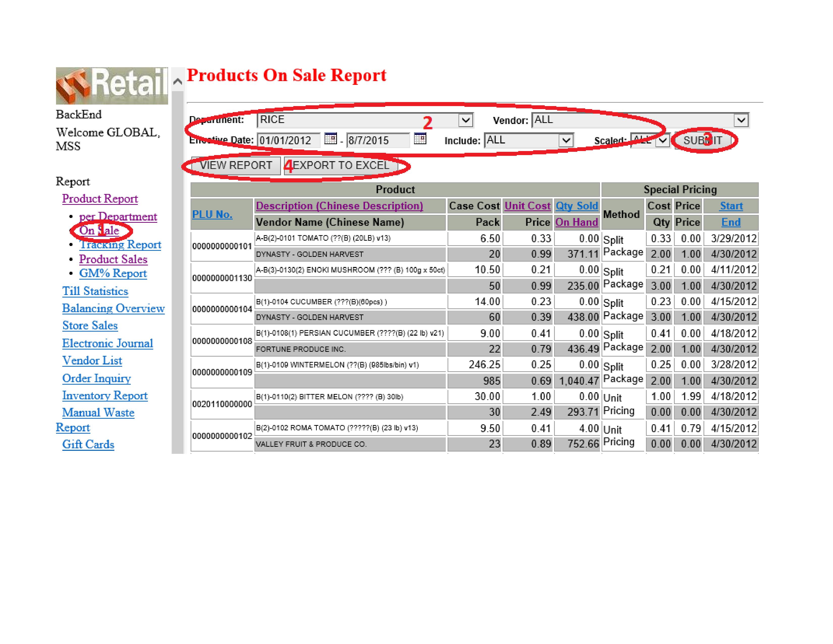Click the IT Retail logo
Screen dimensions: 833x644
pyautogui.click(x=112, y=85)
